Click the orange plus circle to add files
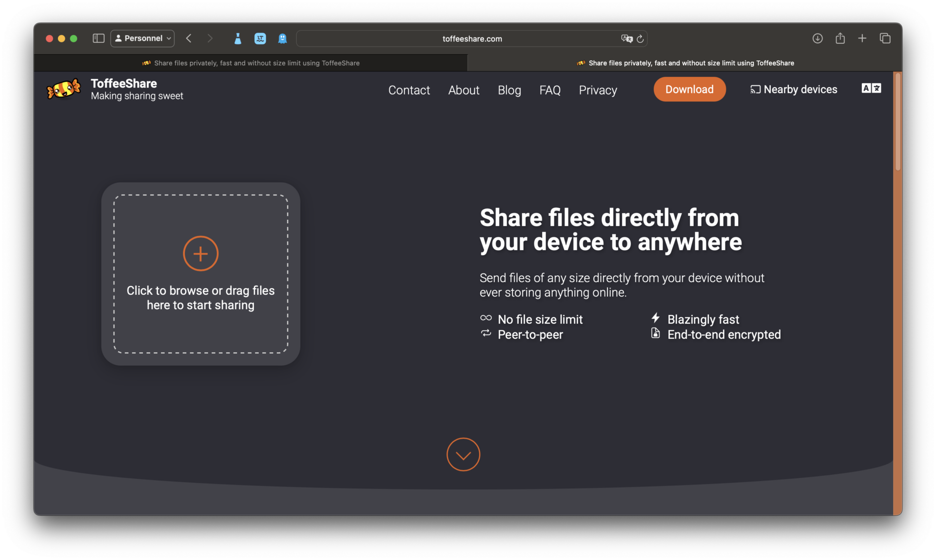Screen dimensions: 936x560 pos(200,253)
